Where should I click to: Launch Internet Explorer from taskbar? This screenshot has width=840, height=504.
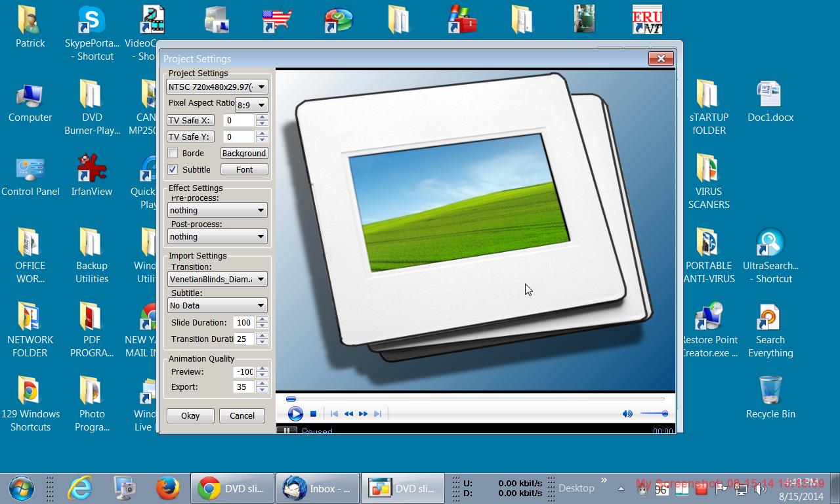coord(80,488)
